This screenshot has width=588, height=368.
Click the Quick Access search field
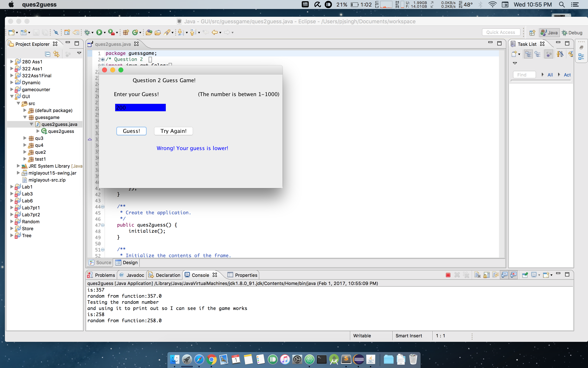501,32
